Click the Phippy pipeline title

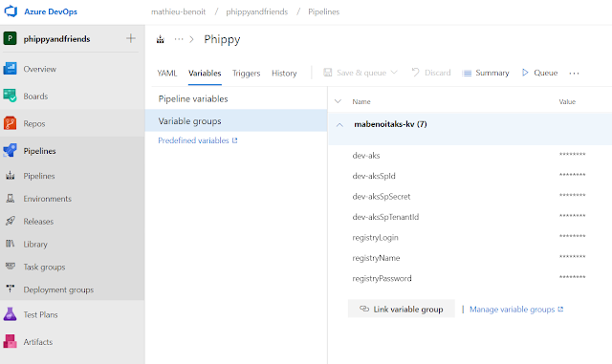pyautogui.click(x=222, y=39)
